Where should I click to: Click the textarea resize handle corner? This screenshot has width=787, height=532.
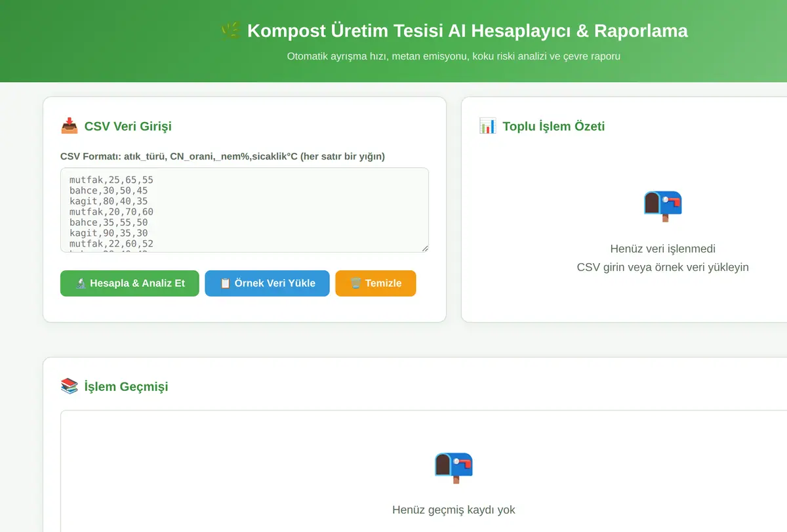point(424,248)
